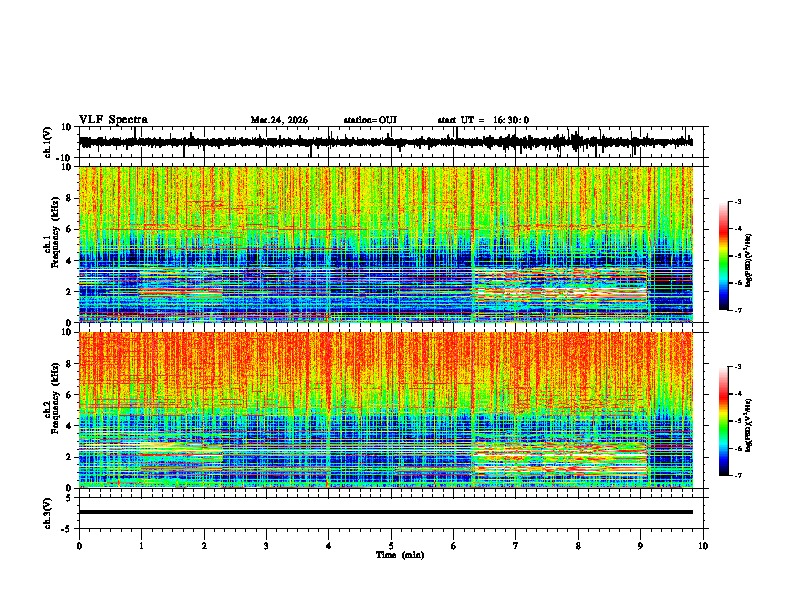Click the "-3" label on ch.2 color scale
The image size is (792, 612).
(x=738, y=367)
